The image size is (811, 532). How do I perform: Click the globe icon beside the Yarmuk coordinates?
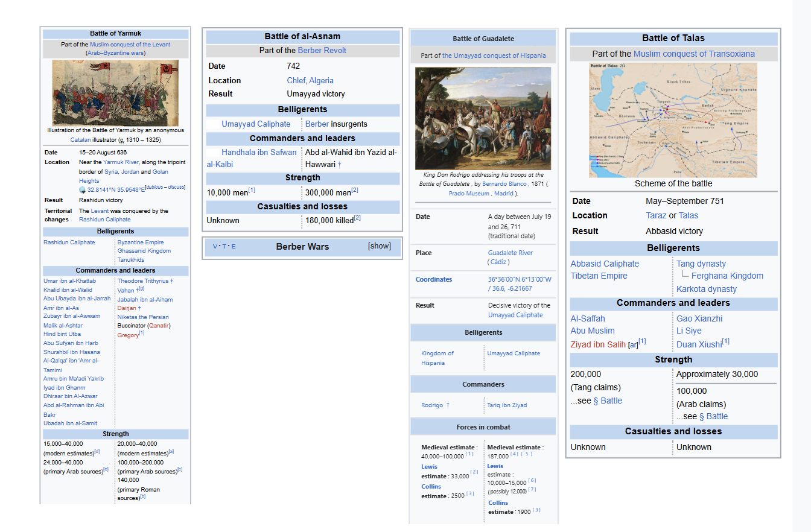(83, 189)
